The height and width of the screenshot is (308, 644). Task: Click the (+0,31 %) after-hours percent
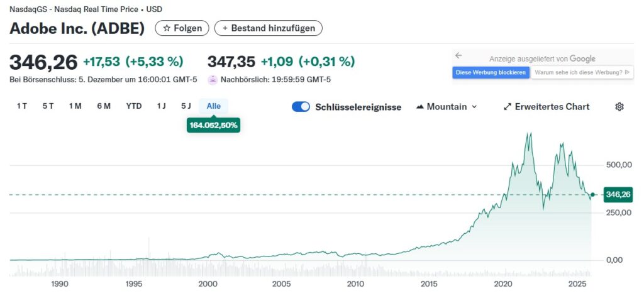[326, 62]
